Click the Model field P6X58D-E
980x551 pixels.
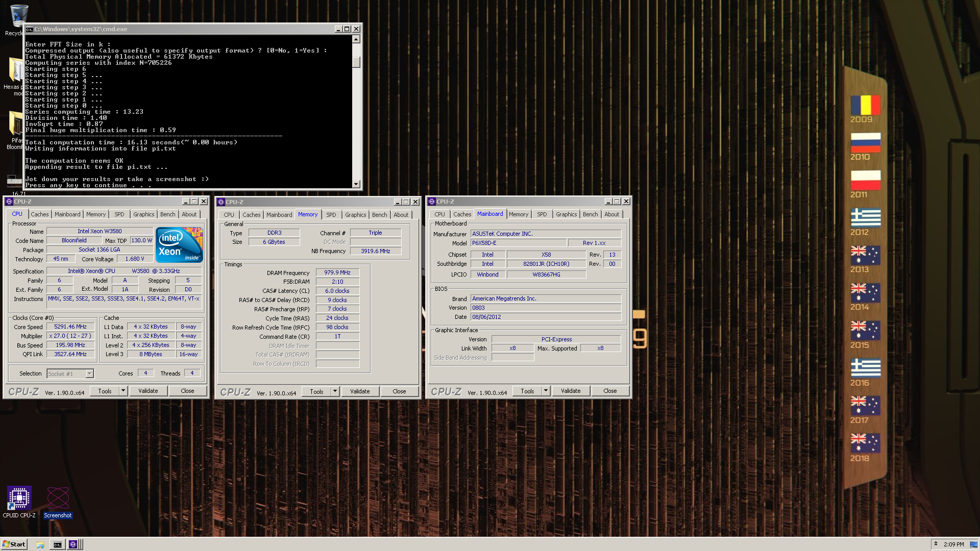pyautogui.click(x=518, y=243)
